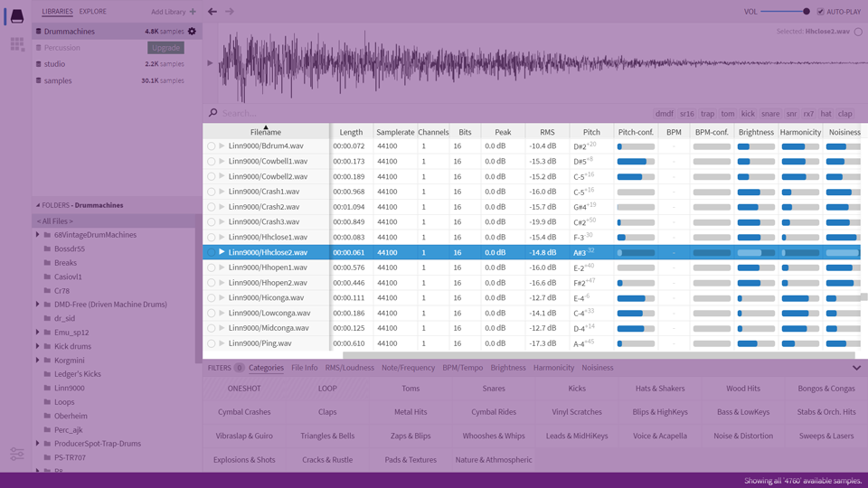The image size is (868, 488).
Task: Filter by Hats & Shakers category
Action: tap(660, 389)
